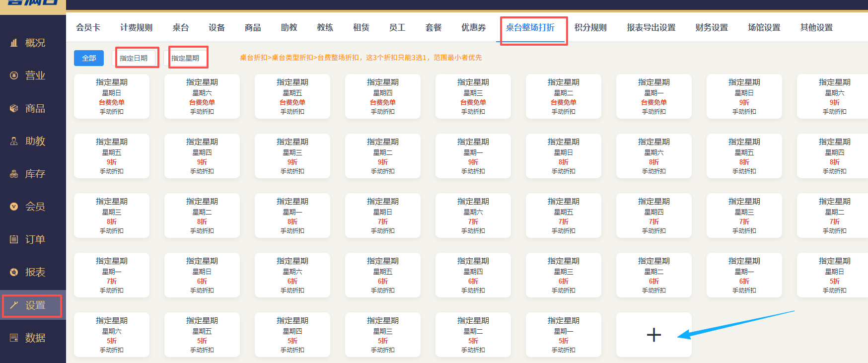Open 会员 member icon in sidebar
Image resolution: width=868 pixels, height=363 pixels.
[14, 207]
